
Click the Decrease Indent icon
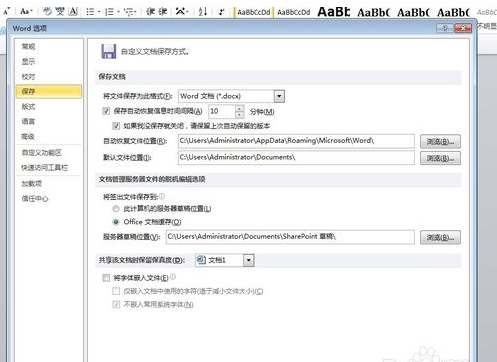pyautogui.click(x=150, y=12)
